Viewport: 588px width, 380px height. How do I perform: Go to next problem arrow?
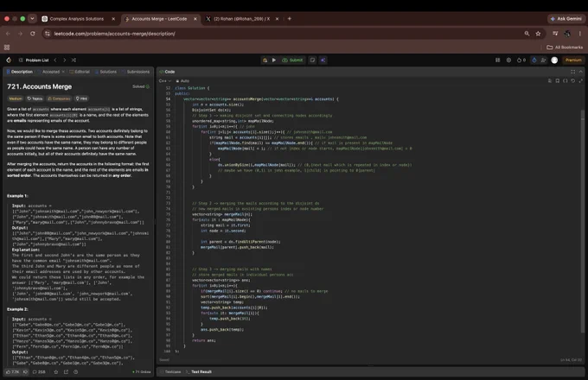coord(65,60)
